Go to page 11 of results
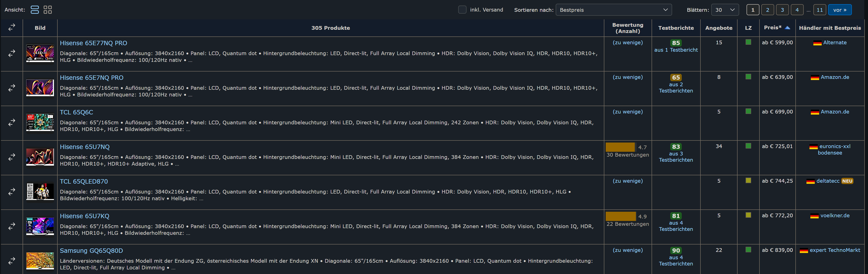868x274 pixels. coord(819,10)
